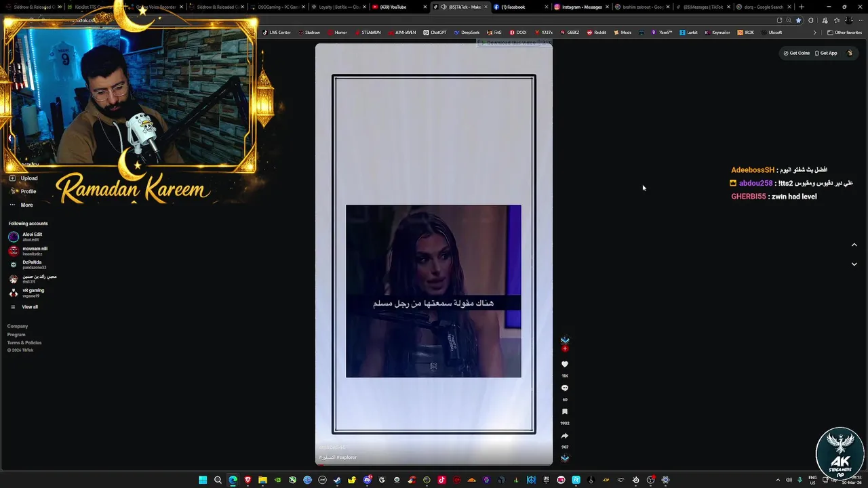Open Upload in the TikTok sidebar
The width and height of the screenshot is (868, 488).
24,178
